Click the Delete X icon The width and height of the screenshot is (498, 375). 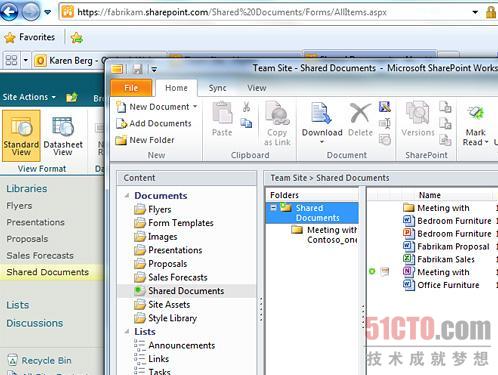pyautogui.click(x=360, y=113)
